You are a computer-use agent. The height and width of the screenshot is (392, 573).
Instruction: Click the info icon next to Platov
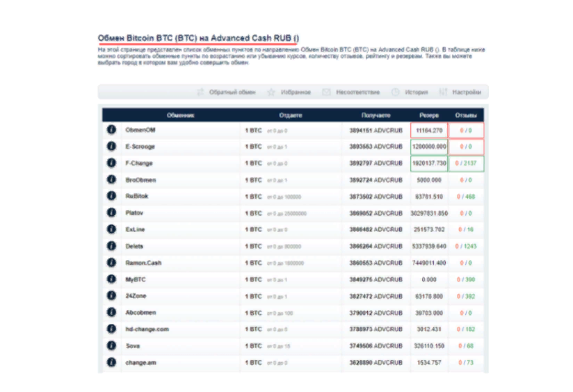(111, 213)
